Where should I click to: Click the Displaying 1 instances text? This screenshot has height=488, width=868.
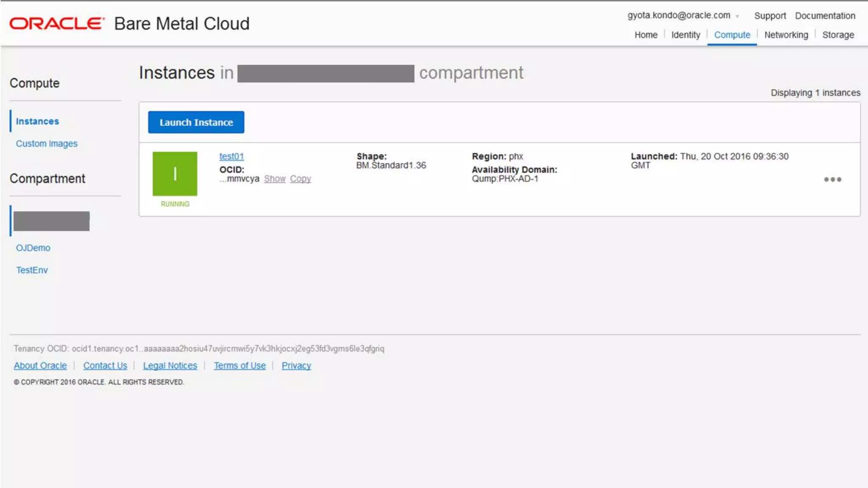point(815,93)
